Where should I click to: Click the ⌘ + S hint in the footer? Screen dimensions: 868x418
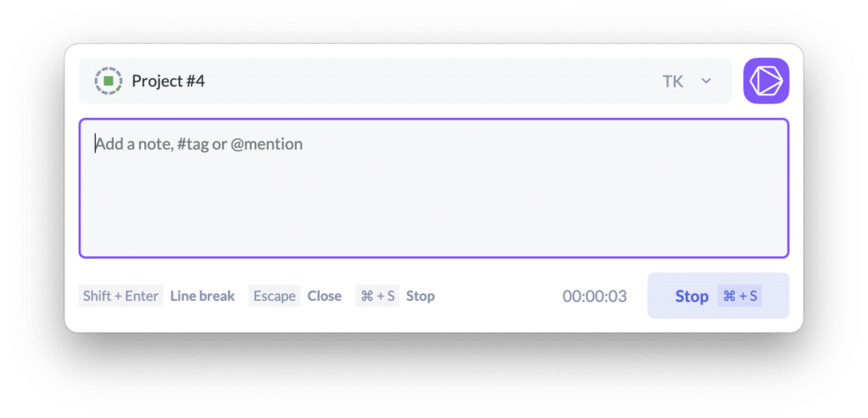tap(377, 296)
